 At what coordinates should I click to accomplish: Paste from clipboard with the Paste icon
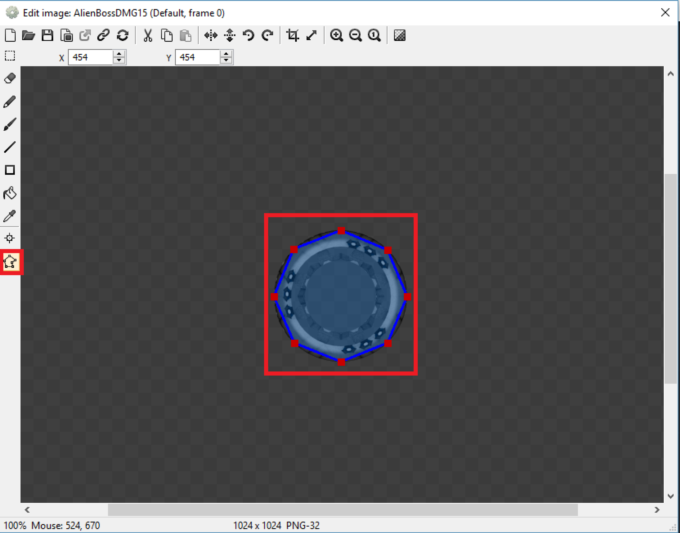click(x=186, y=35)
